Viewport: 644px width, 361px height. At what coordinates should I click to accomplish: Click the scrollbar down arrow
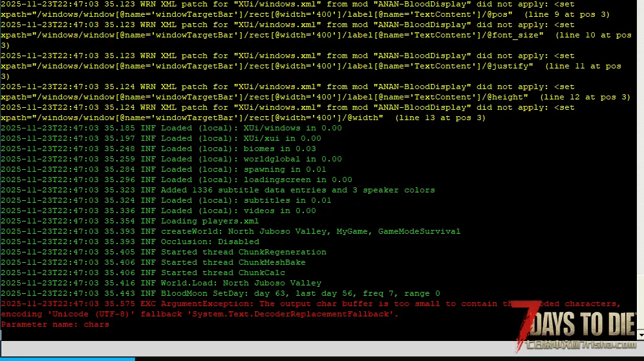[640, 335]
